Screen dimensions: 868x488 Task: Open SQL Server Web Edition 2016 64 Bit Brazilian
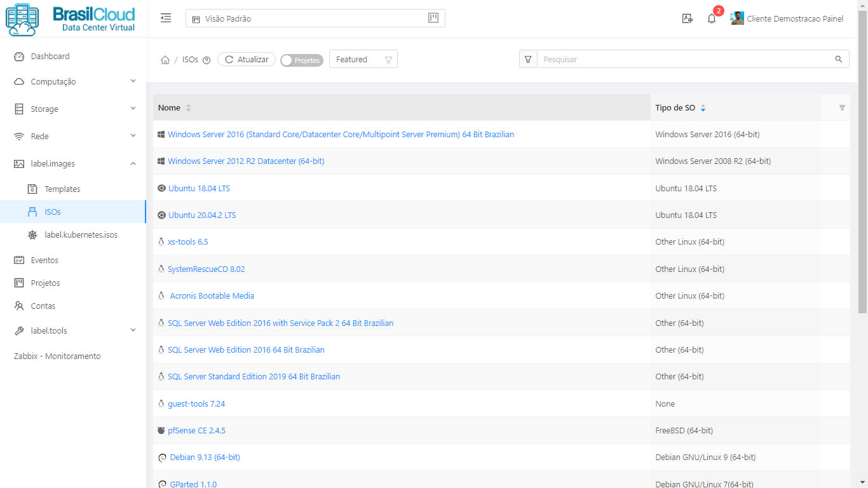coord(246,349)
